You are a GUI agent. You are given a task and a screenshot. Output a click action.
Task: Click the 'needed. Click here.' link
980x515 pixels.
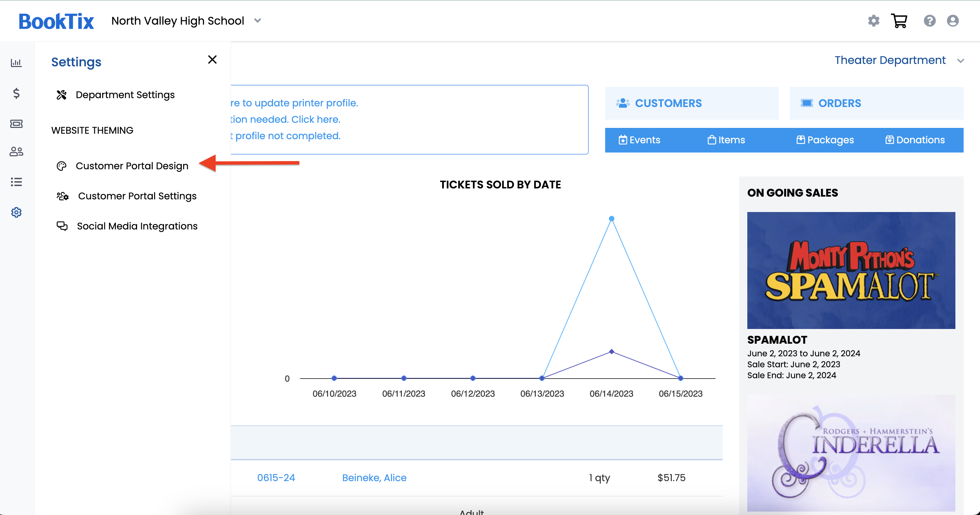coord(286,120)
